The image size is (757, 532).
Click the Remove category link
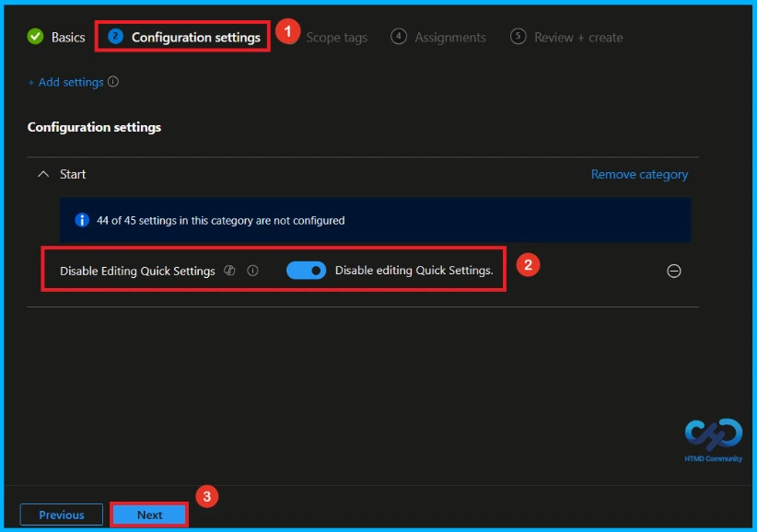click(639, 174)
